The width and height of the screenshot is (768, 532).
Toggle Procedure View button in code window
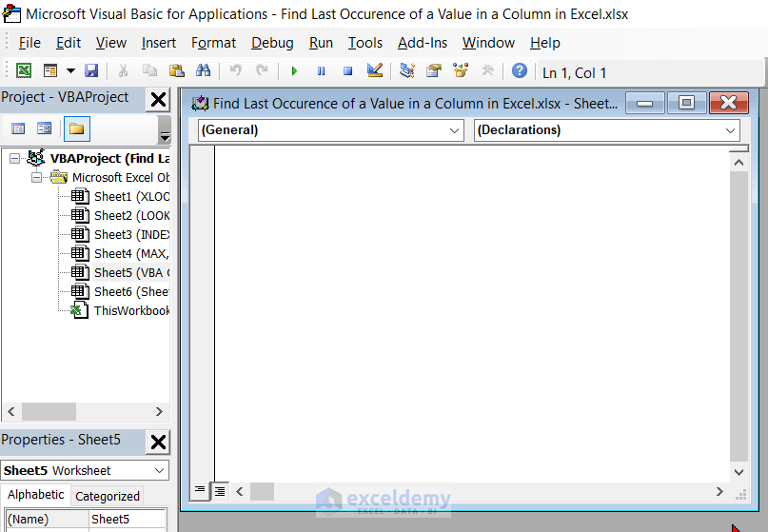[x=199, y=490]
